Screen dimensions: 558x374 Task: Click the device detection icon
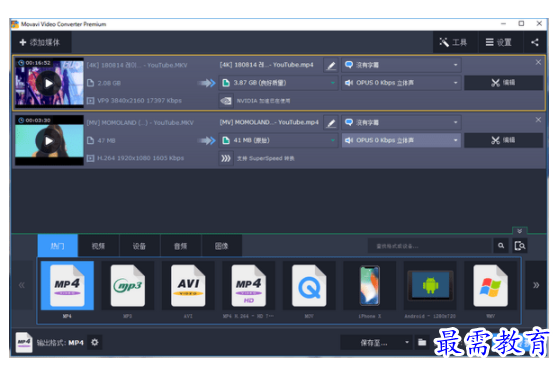[x=520, y=246]
